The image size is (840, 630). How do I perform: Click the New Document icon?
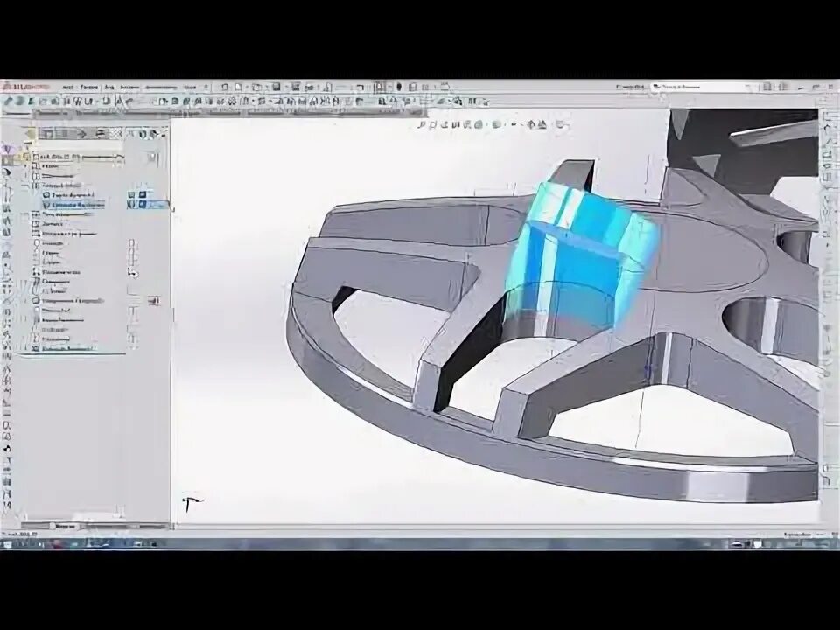click(222, 87)
